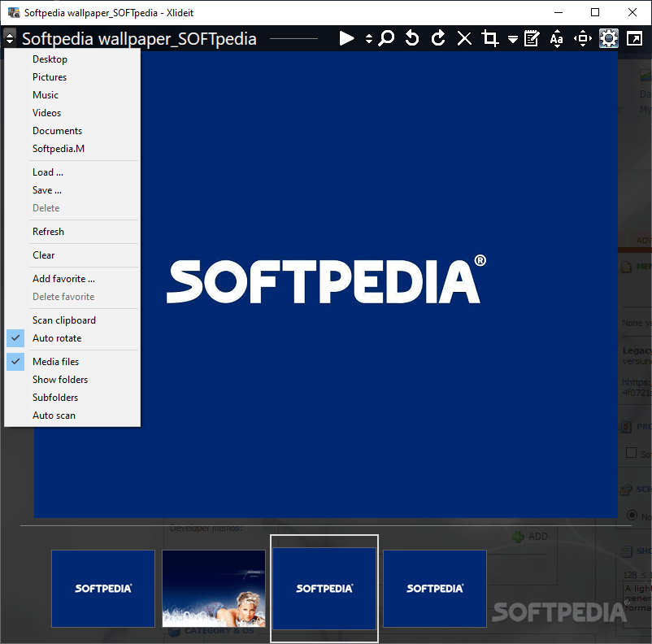Disable the Auto rotate option

pyautogui.click(x=59, y=337)
